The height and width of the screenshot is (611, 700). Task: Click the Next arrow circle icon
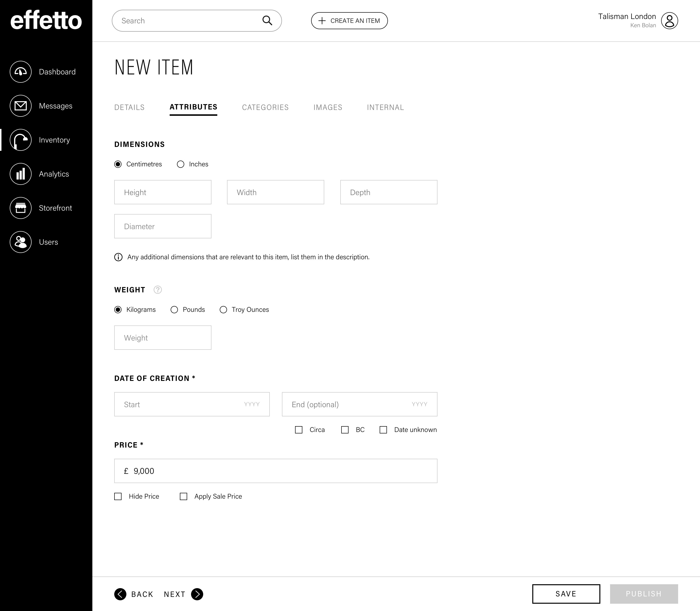(x=197, y=594)
